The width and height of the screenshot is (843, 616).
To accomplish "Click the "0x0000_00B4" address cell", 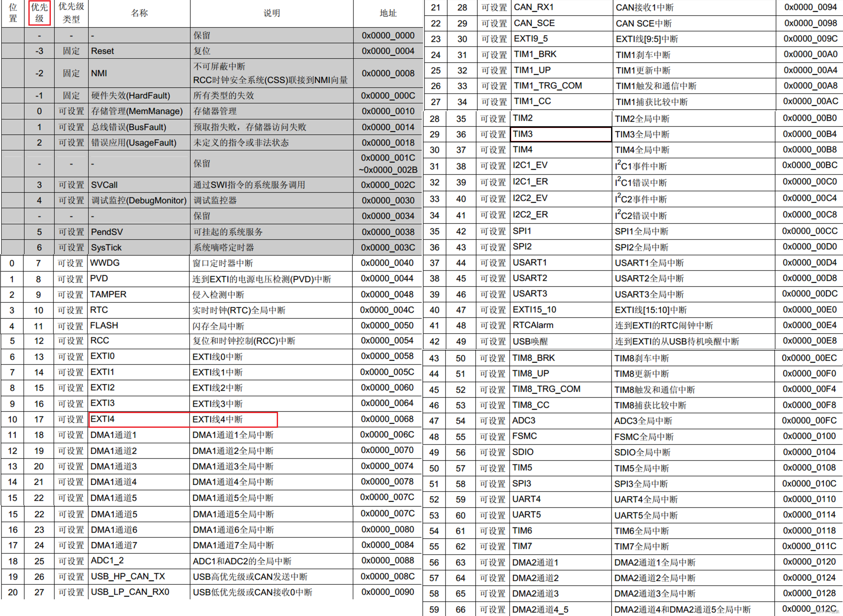I will click(x=809, y=134).
